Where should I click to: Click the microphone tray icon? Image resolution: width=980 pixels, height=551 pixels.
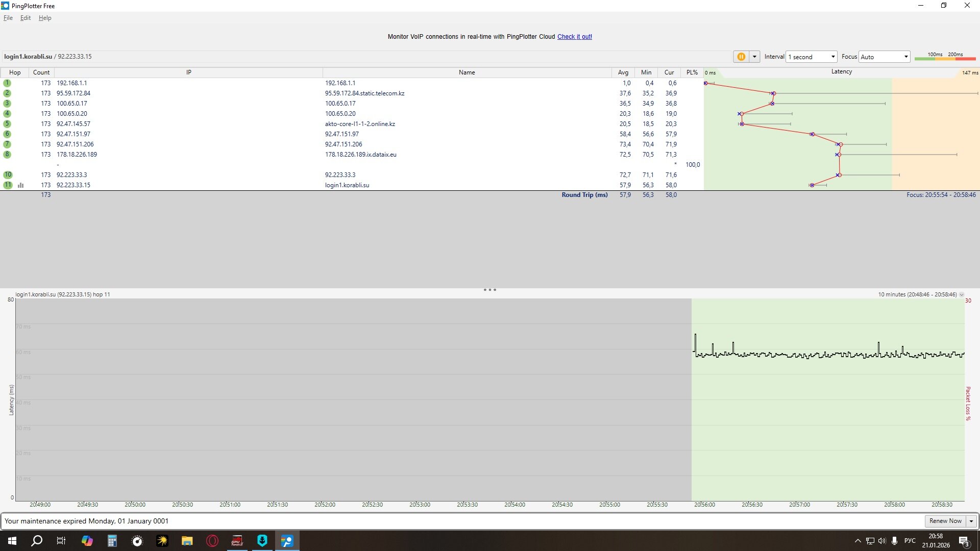pos(894,541)
